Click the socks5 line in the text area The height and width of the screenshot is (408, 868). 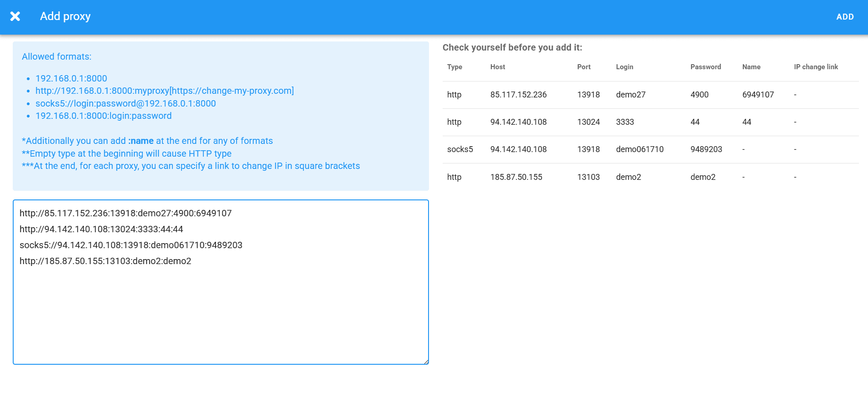pos(131,245)
